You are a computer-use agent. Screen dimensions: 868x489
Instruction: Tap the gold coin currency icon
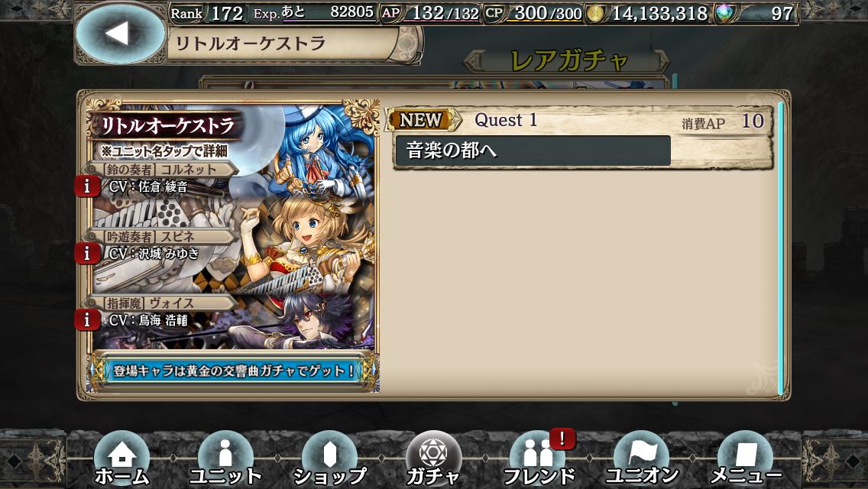(x=595, y=14)
